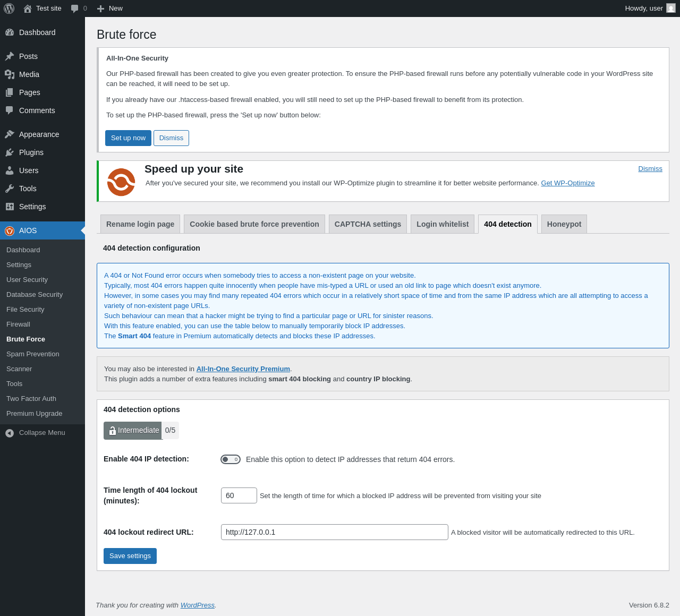
Task: Open Cookie based brute force prevention tab
Action: click(254, 224)
